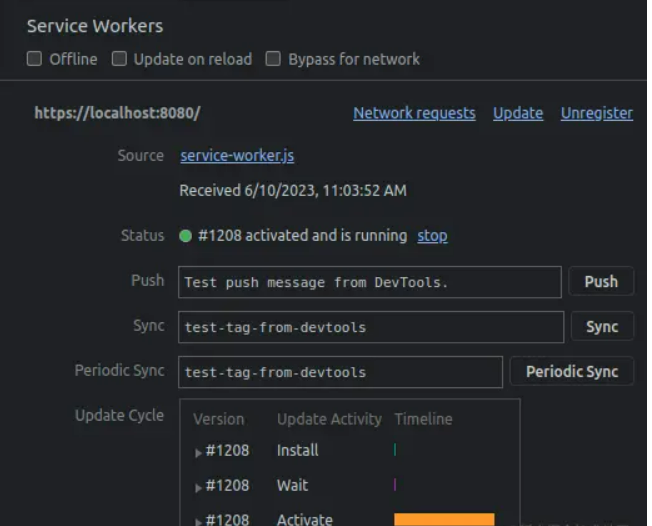Expand the #1208 Wait row
Image resolution: width=652 pixels, height=526 pixels.
198,487
